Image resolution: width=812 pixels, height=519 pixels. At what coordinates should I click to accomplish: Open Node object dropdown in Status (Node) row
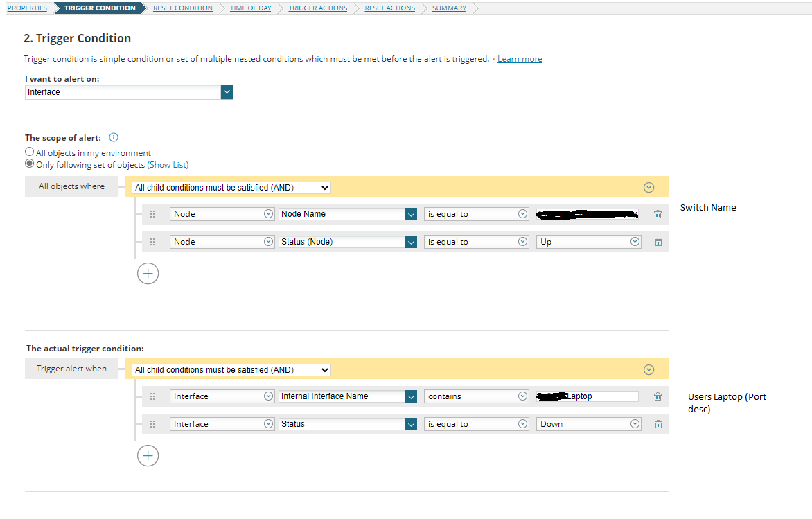[222, 242]
